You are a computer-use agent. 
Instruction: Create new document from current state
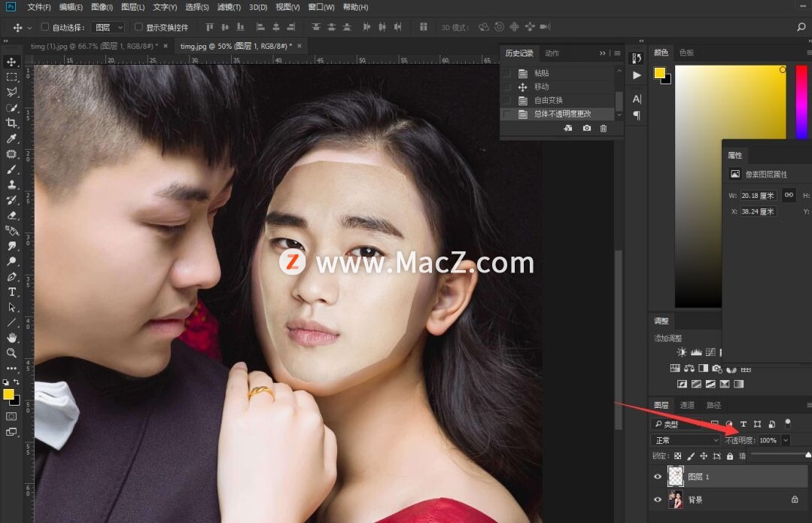[x=568, y=128]
